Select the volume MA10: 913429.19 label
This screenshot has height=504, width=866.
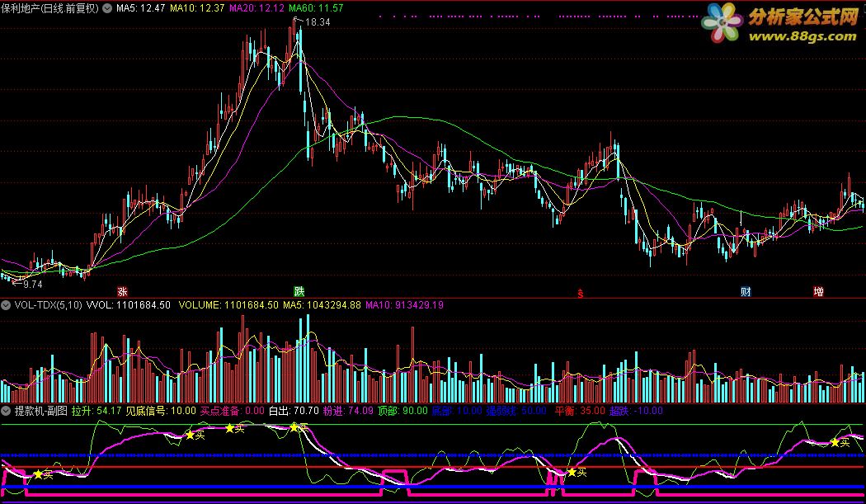coord(404,305)
